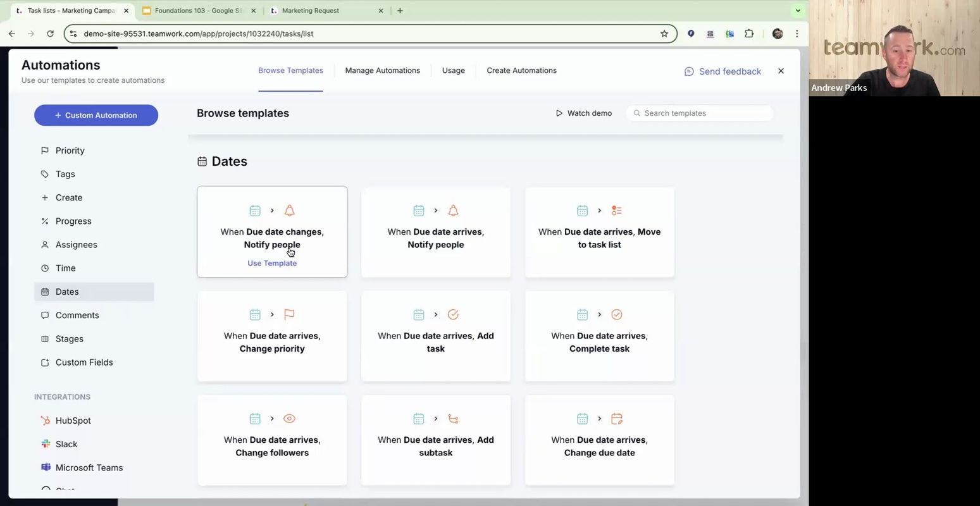
Task: Open the HubSpot integration icon
Action: (46, 421)
